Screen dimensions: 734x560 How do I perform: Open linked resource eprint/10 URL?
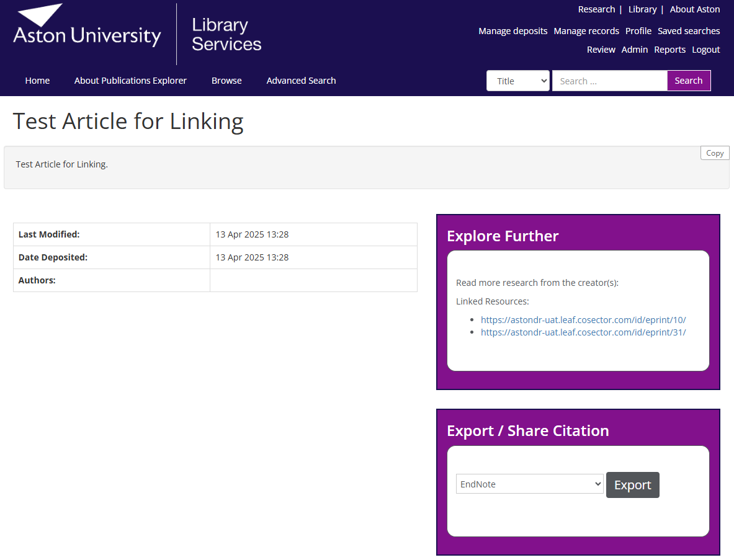[583, 320]
